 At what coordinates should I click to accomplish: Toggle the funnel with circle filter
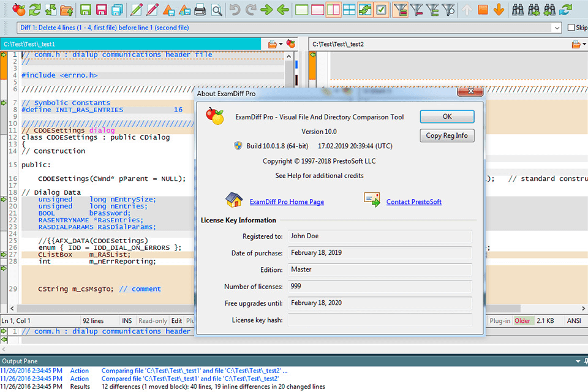(448, 10)
